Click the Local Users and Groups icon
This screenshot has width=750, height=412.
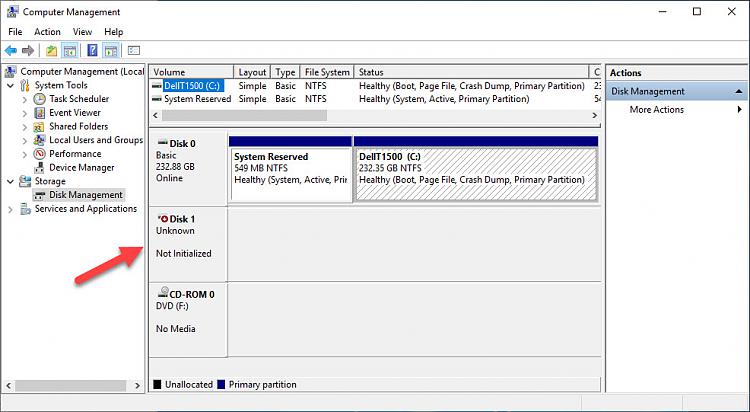[39, 140]
